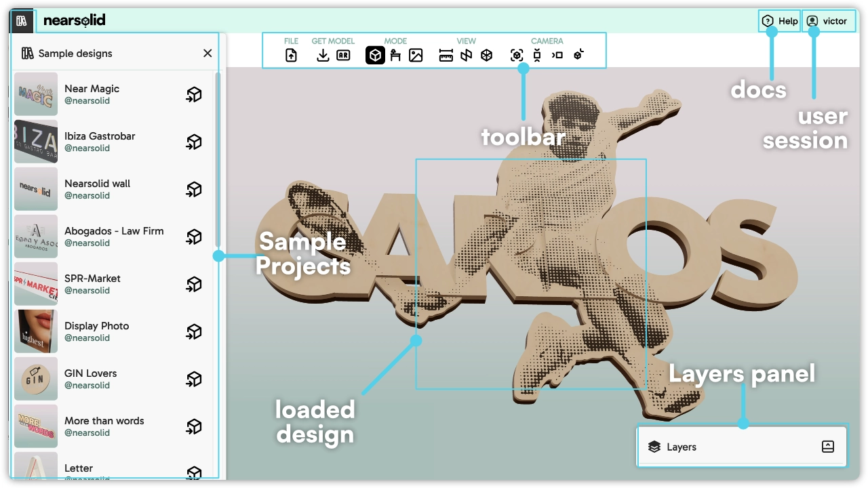The width and height of the screenshot is (868, 488).
Task: Close the Sample designs panel
Action: (x=208, y=53)
